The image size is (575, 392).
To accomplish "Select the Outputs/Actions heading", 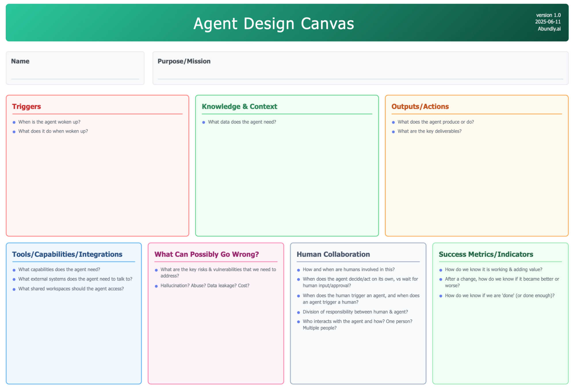I will pyautogui.click(x=420, y=107).
